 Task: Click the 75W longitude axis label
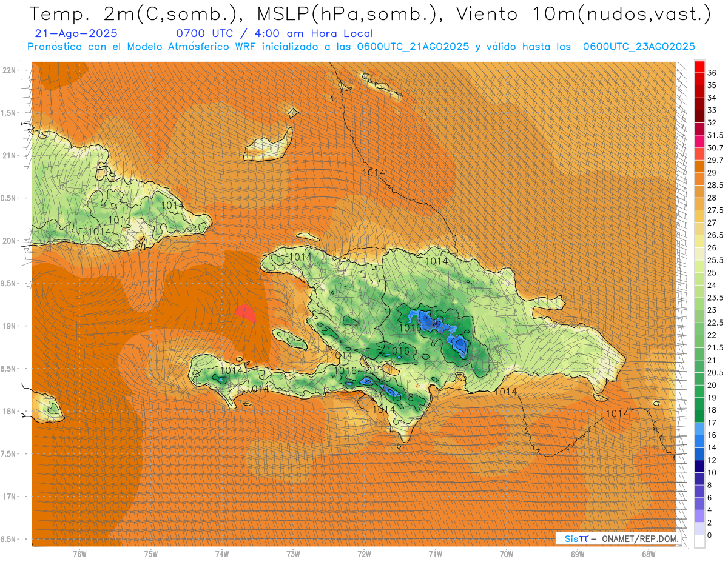click(151, 554)
